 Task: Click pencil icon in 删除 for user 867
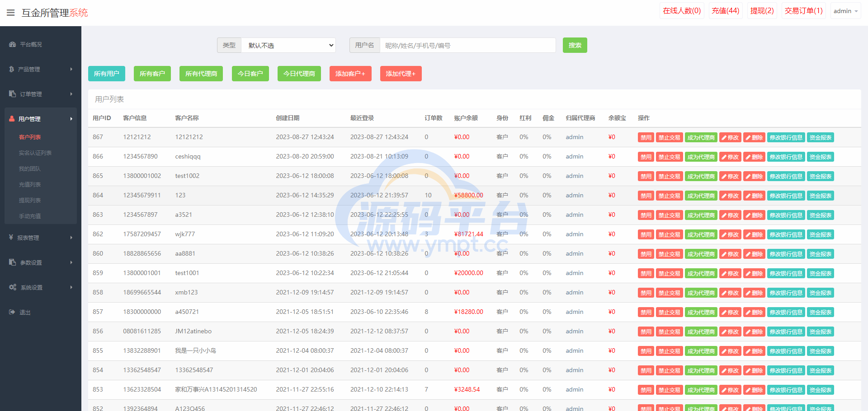coord(748,138)
